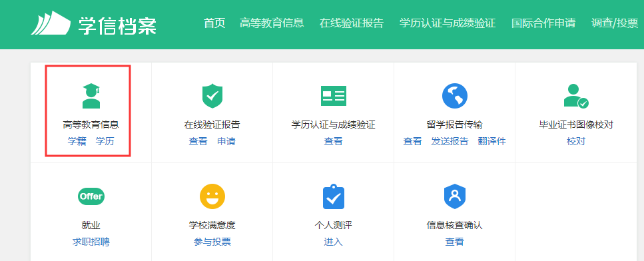The image size is (644, 261).
Task: Click the 高等教育信息 card title
Action: 91,125
